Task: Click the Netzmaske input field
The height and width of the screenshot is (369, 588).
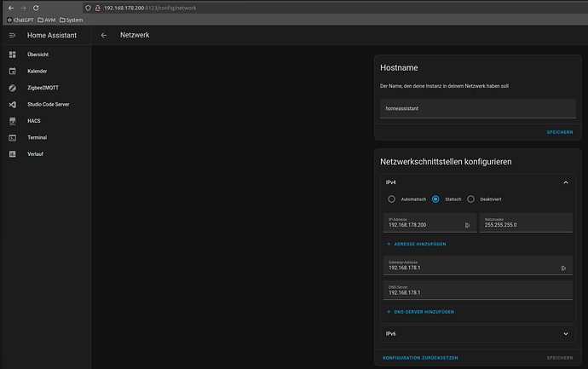Action: point(526,222)
